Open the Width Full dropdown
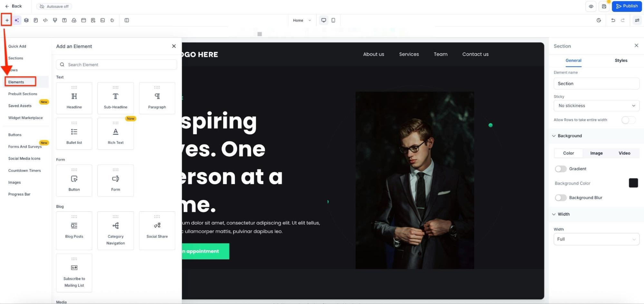644x304 pixels. coord(596,239)
